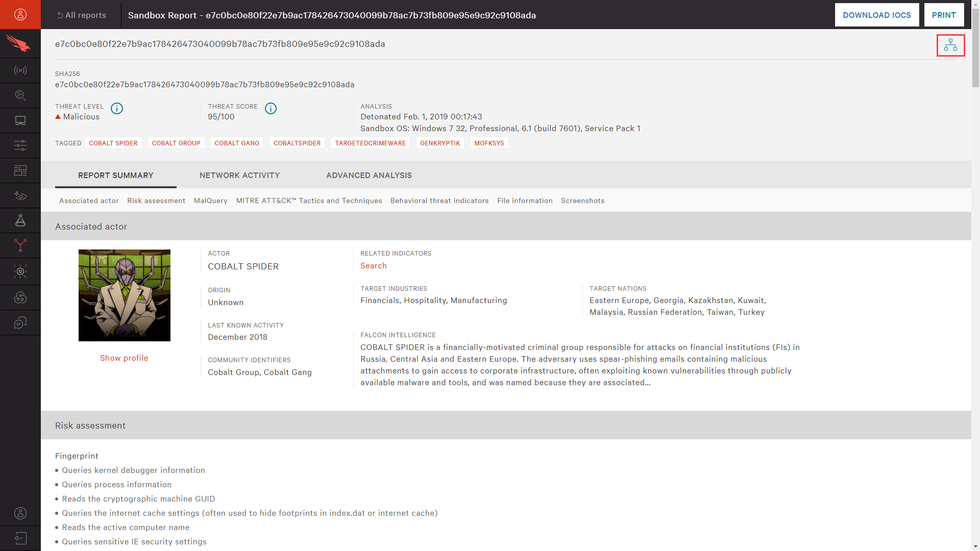980x551 pixels.
Task: Open the hosts monitor icon in sidebar
Action: 20,120
